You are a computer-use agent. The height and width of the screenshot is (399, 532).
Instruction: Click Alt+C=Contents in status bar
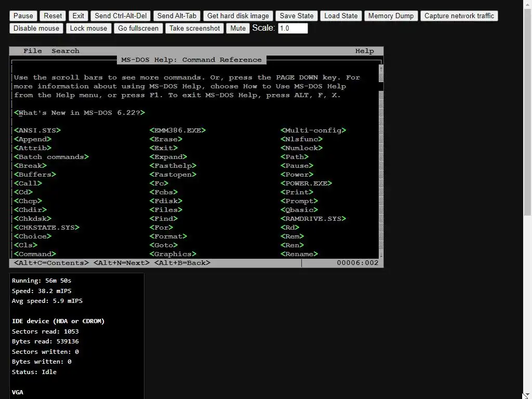tap(51, 263)
